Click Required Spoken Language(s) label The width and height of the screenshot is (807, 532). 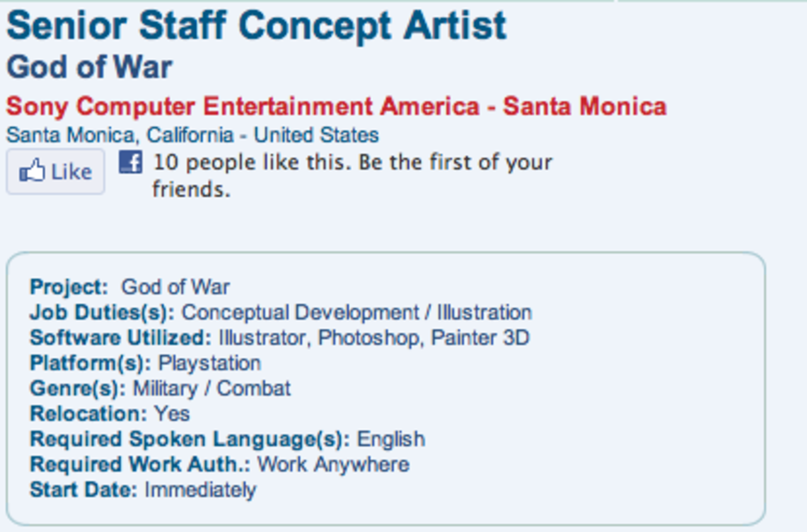pos(190,439)
